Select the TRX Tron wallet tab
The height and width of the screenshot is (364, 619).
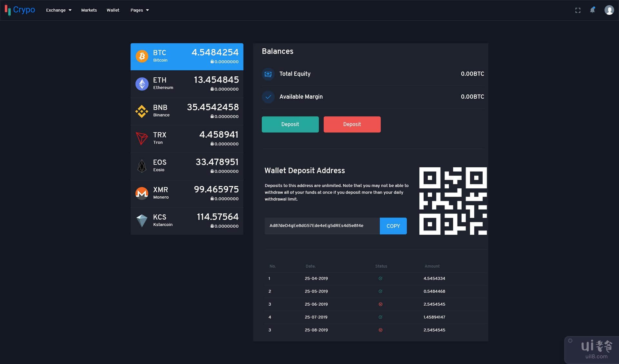click(187, 139)
